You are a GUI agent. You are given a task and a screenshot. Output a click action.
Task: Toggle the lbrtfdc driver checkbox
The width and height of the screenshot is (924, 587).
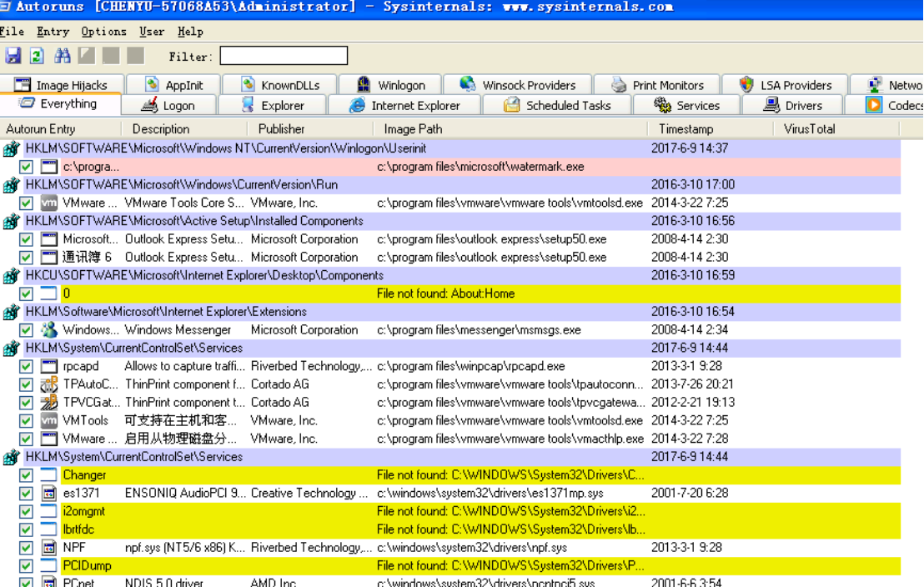point(26,529)
